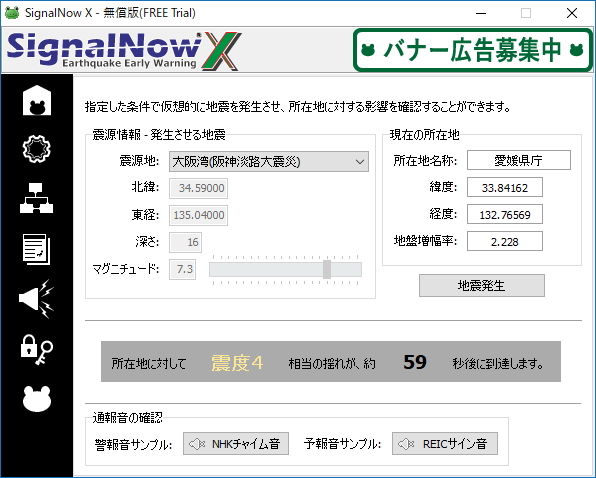Play the NHKチャイム音 warning sample
The image size is (596, 478).
click(x=236, y=443)
